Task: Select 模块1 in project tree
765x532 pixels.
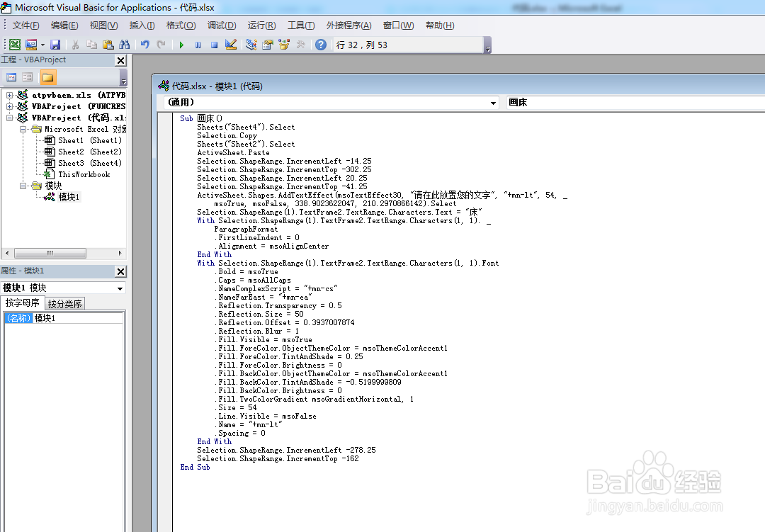Action: click(69, 197)
